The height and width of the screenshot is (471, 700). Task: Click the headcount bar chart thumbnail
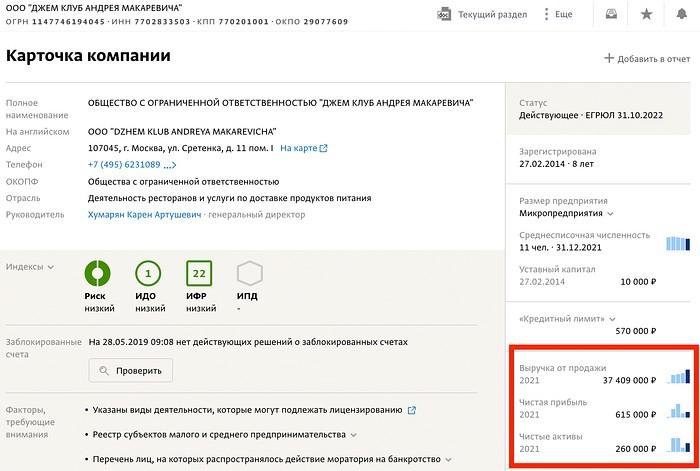tap(678, 244)
